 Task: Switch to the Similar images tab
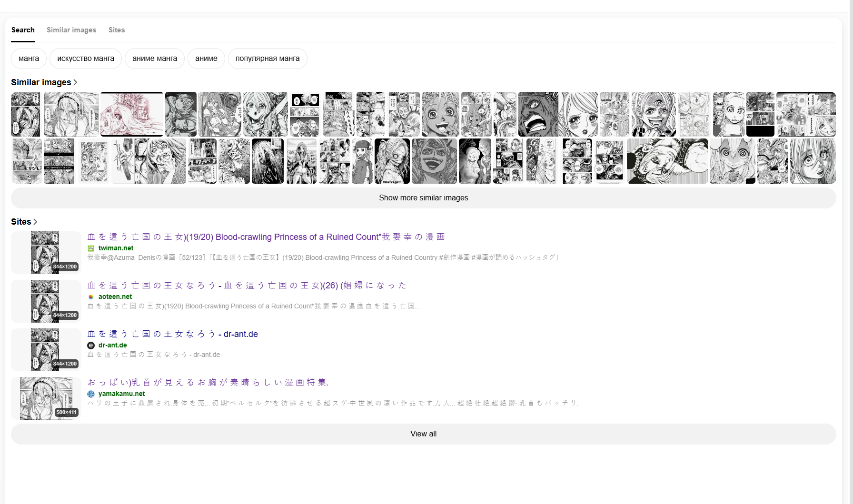pyautogui.click(x=71, y=30)
